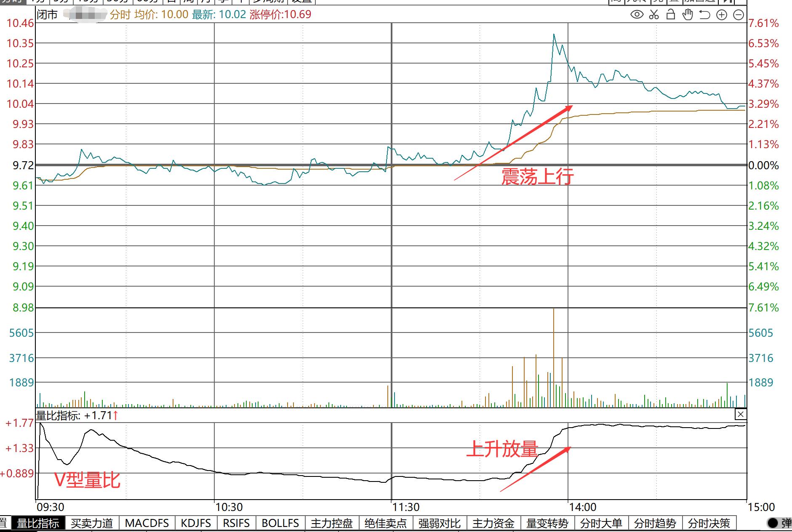Click the 均价: 10.00 readout
This screenshot has width=792, height=532.
coord(161,15)
